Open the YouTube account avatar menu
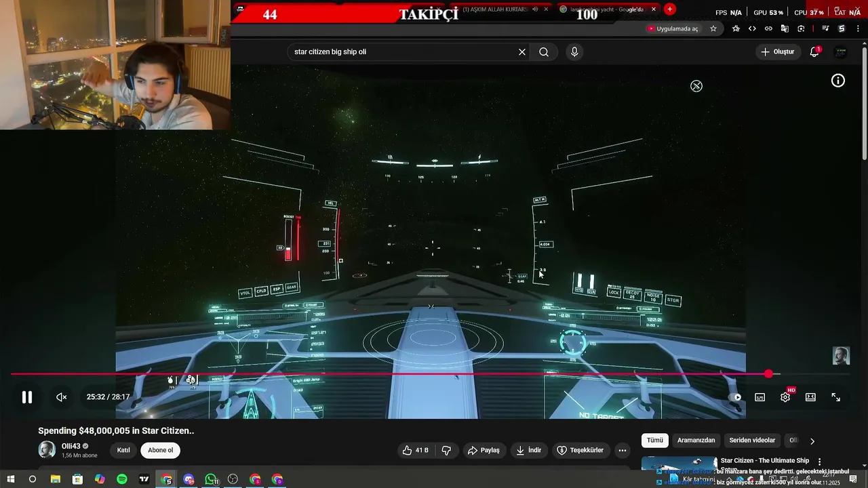 tap(840, 52)
